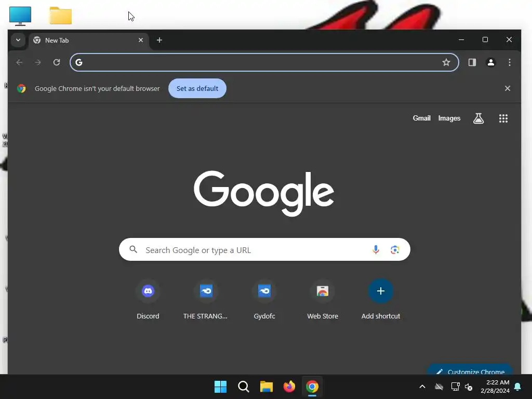Image resolution: width=532 pixels, height=399 pixels.
Task: Click the back navigation arrow
Action: click(x=19, y=62)
